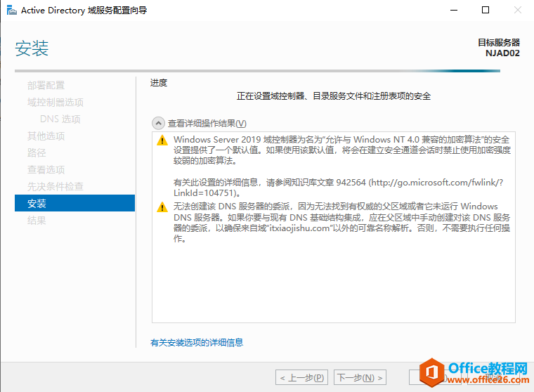The image size is (534, 392).
Task: Click the progress bar below the 安装 heading
Action: (x=257, y=71)
